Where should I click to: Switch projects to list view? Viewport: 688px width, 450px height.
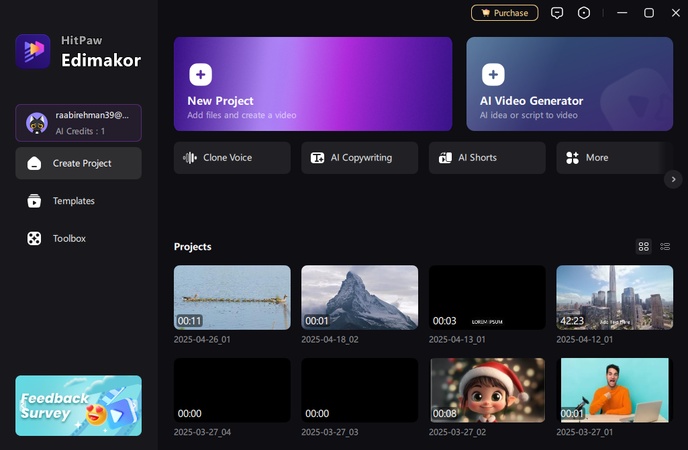click(665, 246)
